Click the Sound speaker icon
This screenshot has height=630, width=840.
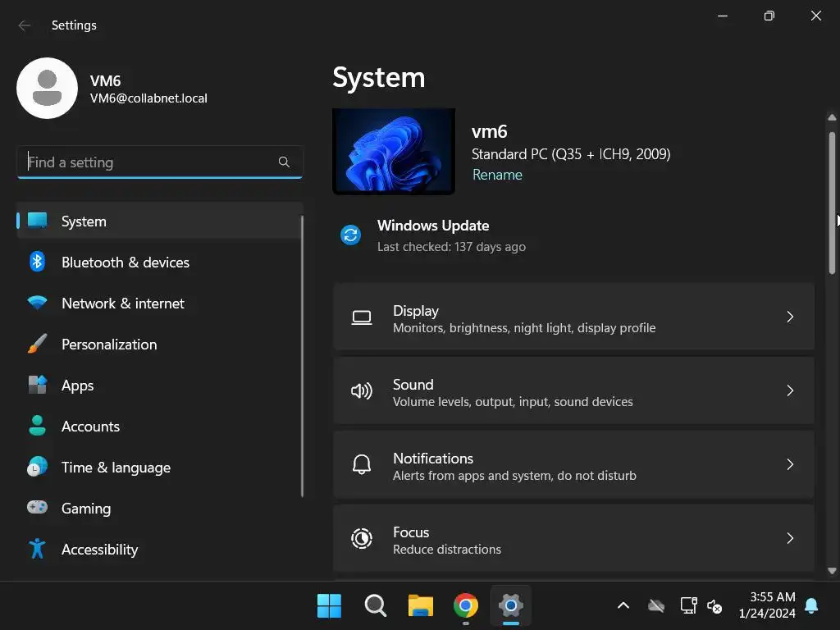click(362, 391)
